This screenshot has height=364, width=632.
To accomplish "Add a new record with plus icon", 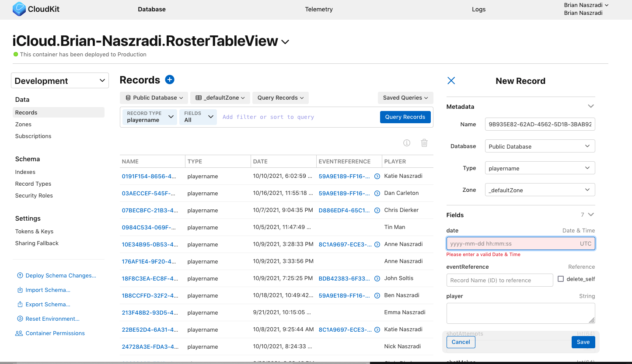I will [170, 80].
